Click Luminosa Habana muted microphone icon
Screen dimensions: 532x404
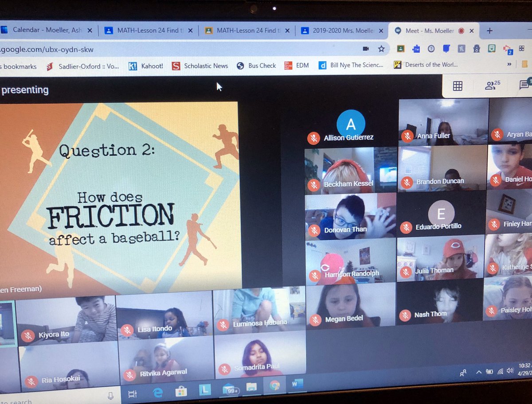(x=224, y=324)
